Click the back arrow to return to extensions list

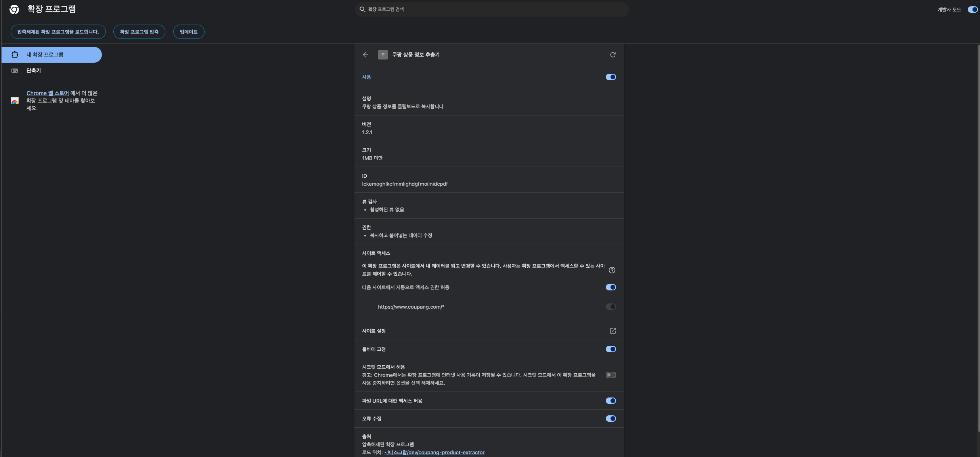pos(366,55)
